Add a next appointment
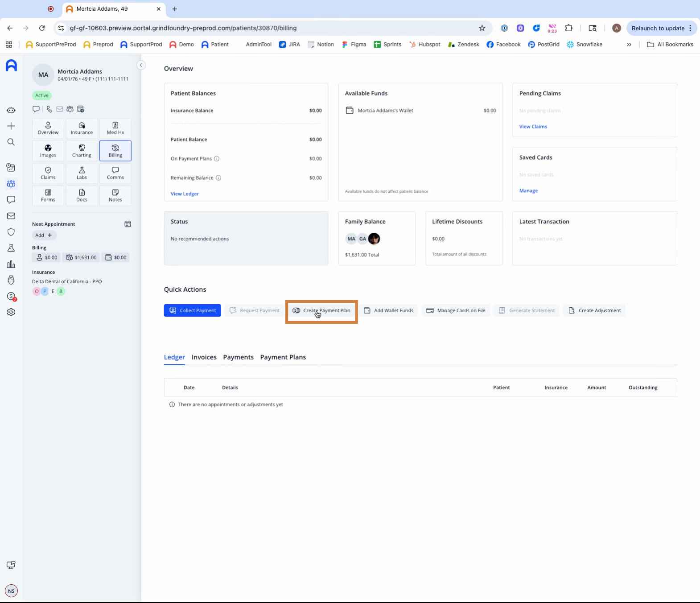This screenshot has width=700, height=603. [44, 235]
